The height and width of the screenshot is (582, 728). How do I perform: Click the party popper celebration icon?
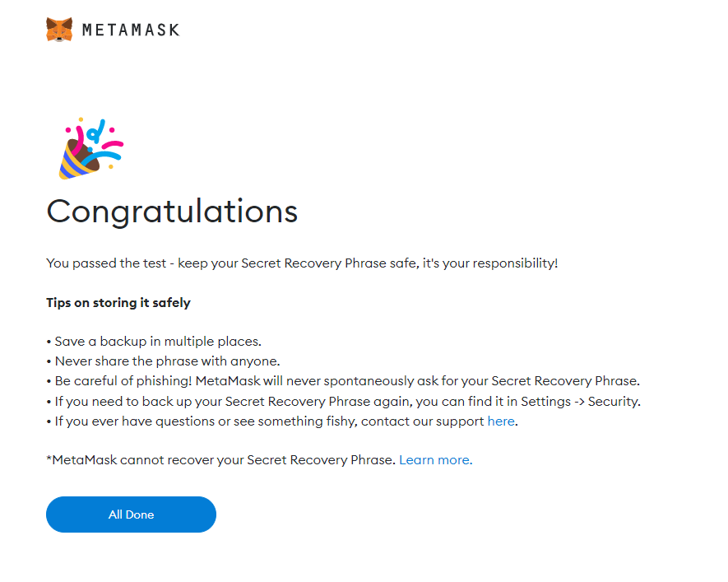point(91,149)
